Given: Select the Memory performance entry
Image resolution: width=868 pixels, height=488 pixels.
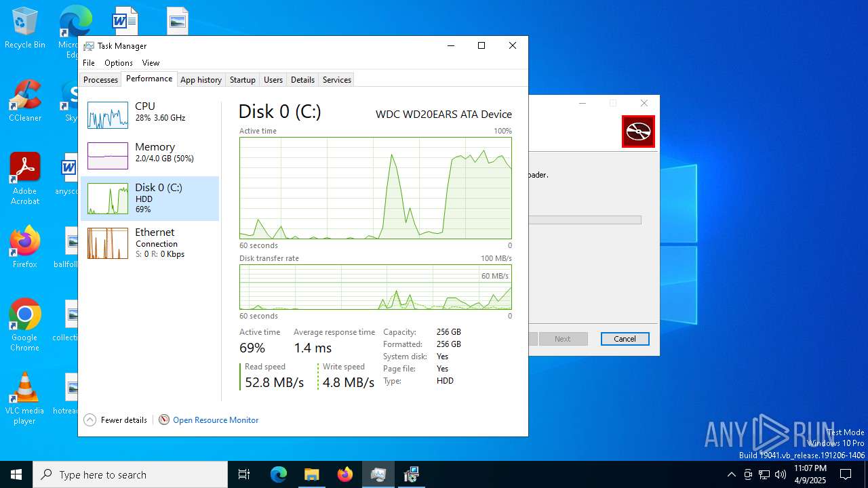Looking at the screenshot, I should tap(150, 155).
